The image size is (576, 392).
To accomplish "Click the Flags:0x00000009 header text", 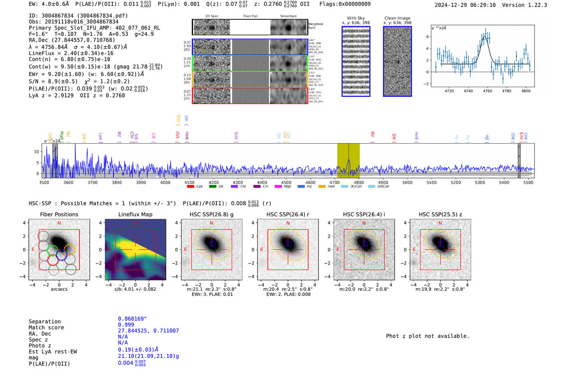I will [345, 4].
